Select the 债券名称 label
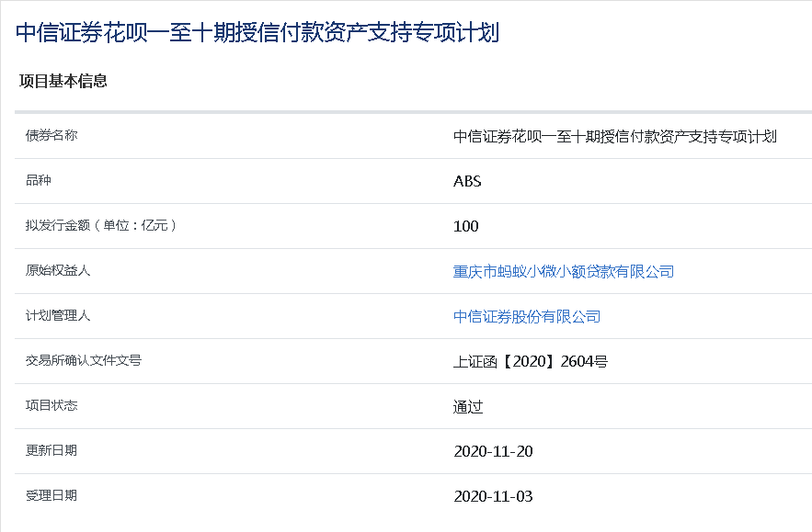Screen dimensions: 812x532 coord(51,135)
